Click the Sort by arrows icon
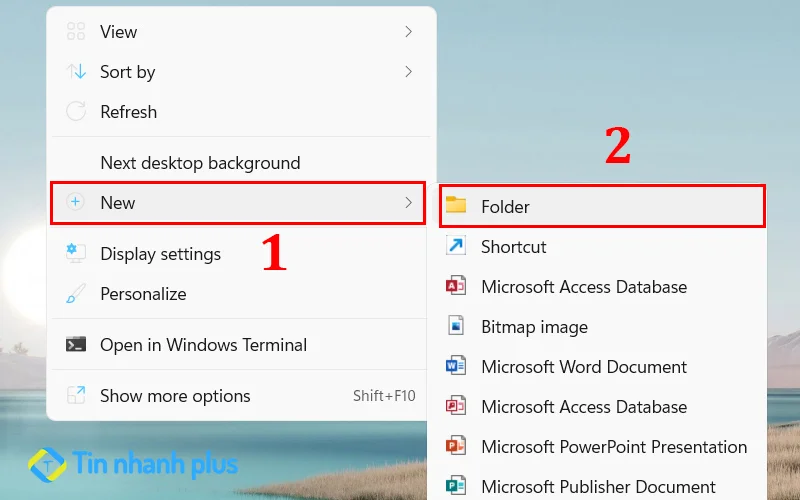Screen dimensions: 800x500 click(76, 72)
